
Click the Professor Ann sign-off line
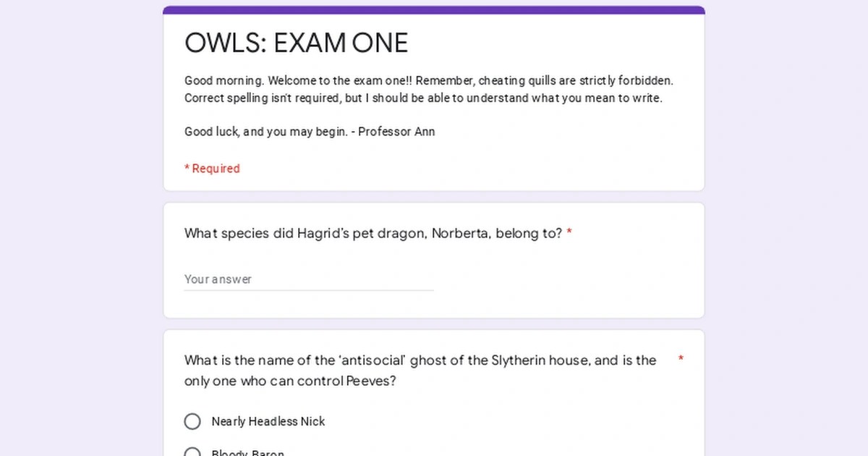(x=309, y=132)
